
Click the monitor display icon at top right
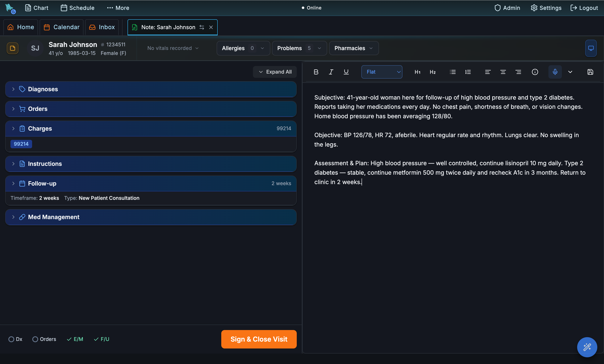pos(591,48)
